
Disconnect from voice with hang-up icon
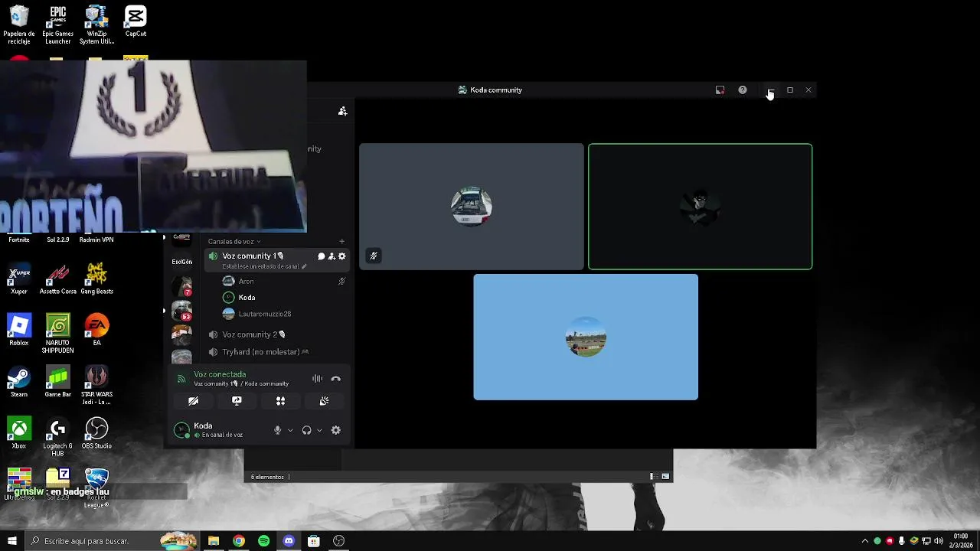pyautogui.click(x=335, y=379)
